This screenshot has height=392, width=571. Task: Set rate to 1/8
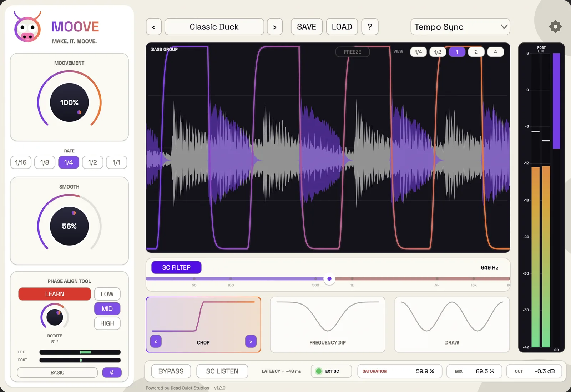coord(45,162)
